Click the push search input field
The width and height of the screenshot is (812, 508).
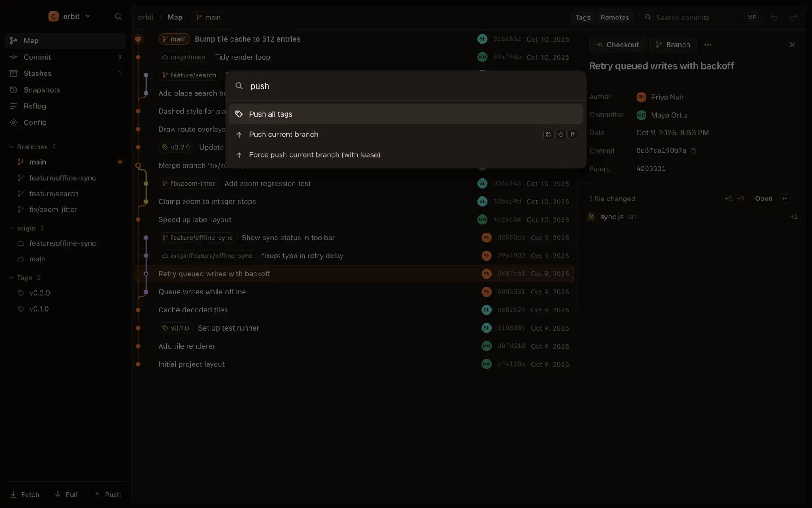406,86
